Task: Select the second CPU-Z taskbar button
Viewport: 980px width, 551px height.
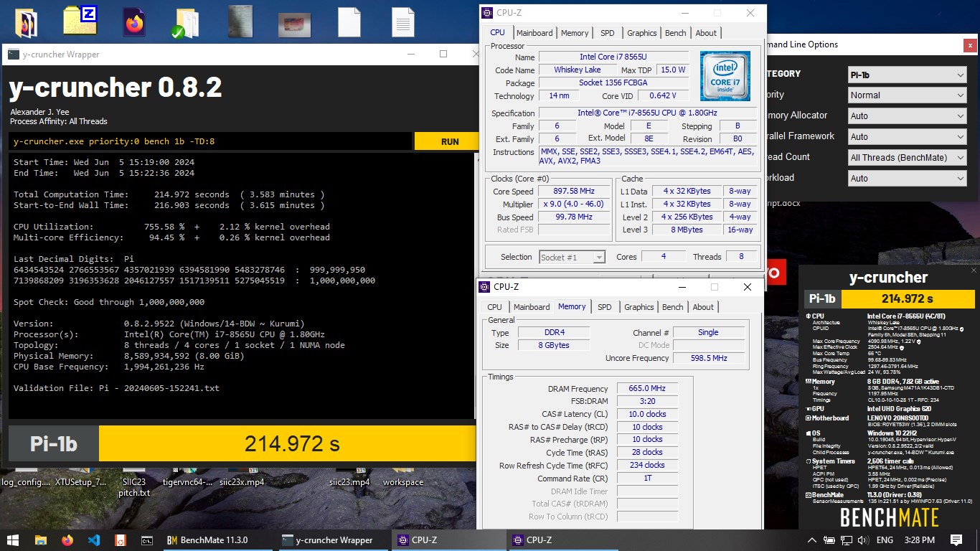Action: coord(563,540)
